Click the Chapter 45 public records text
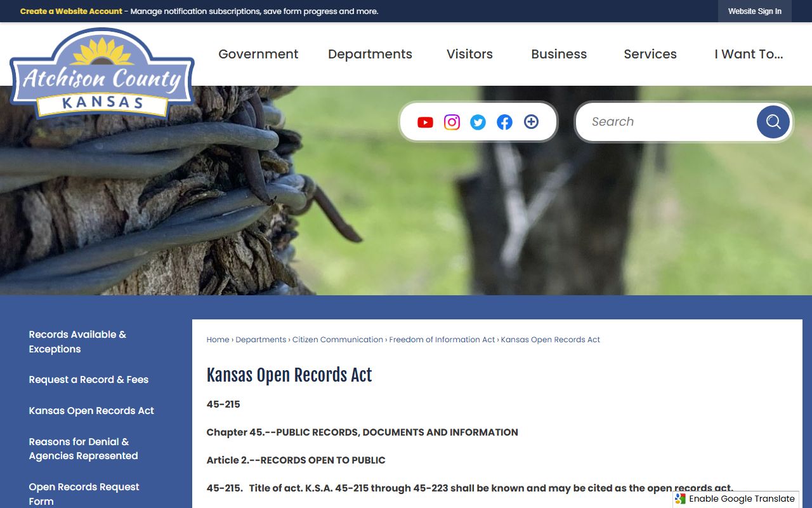 362,432
